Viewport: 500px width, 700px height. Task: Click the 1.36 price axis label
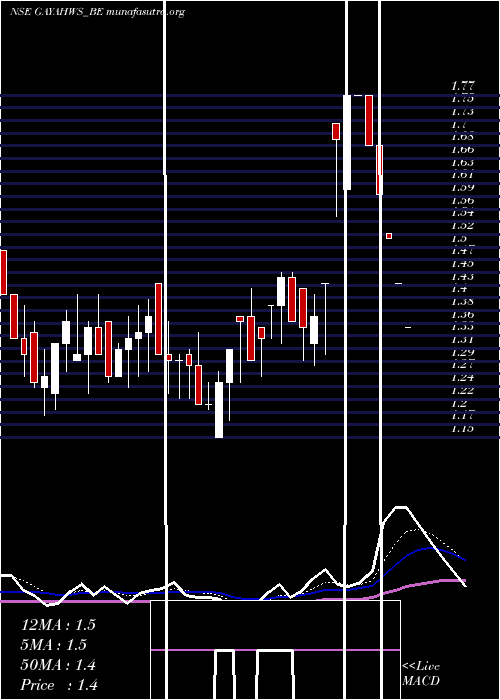tap(462, 314)
